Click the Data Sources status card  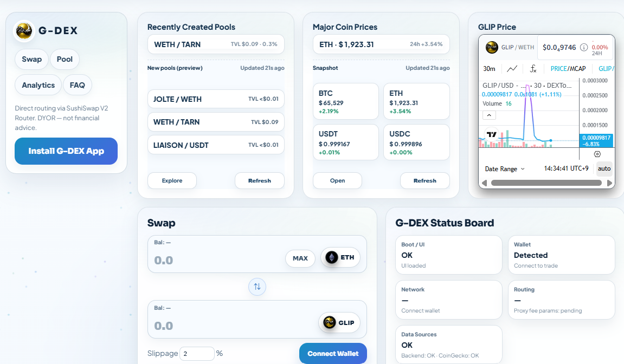[x=448, y=344]
